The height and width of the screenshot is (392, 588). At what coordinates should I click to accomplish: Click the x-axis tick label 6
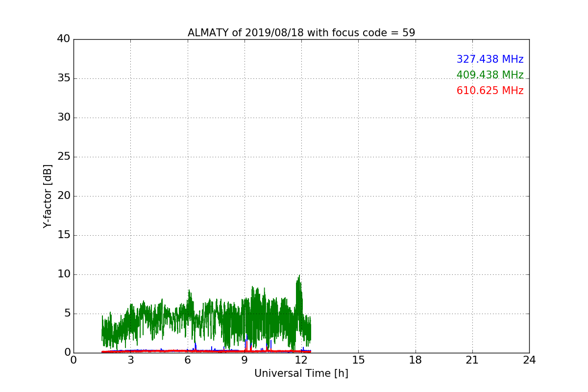188,360
